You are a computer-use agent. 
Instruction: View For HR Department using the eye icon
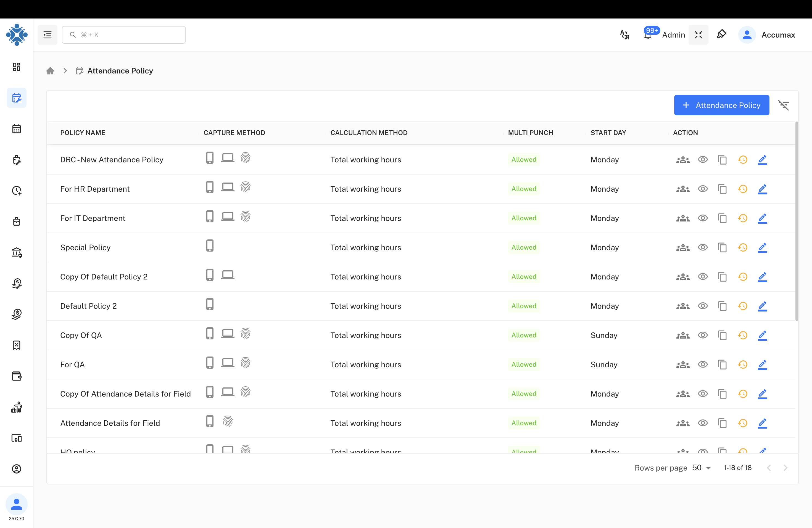[703, 189]
